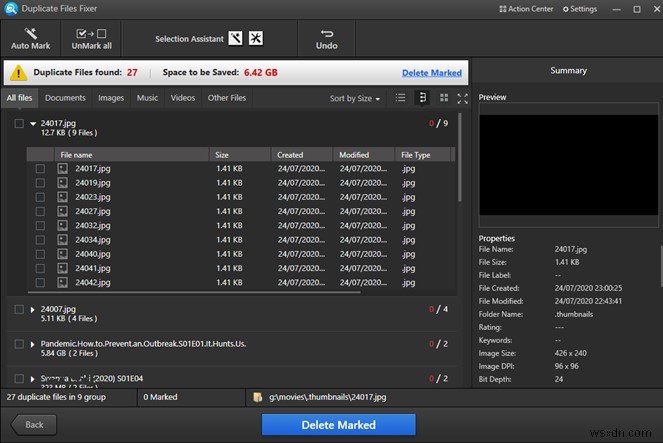Open the Selection Assistant settings tool icon
663x443 pixels.
(256, 39)
